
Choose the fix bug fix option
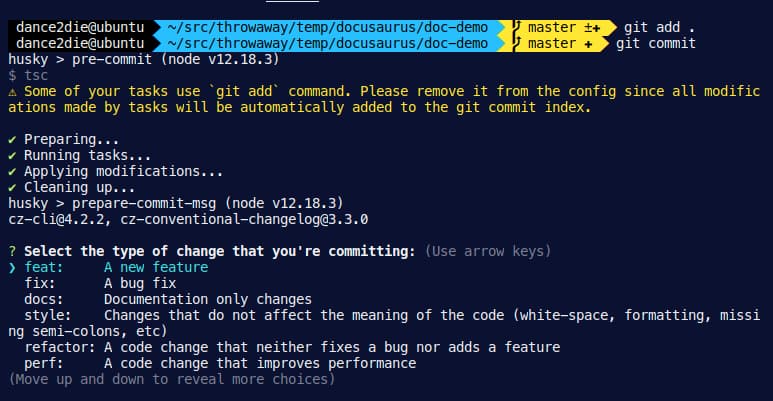click(x=40, y=283)
